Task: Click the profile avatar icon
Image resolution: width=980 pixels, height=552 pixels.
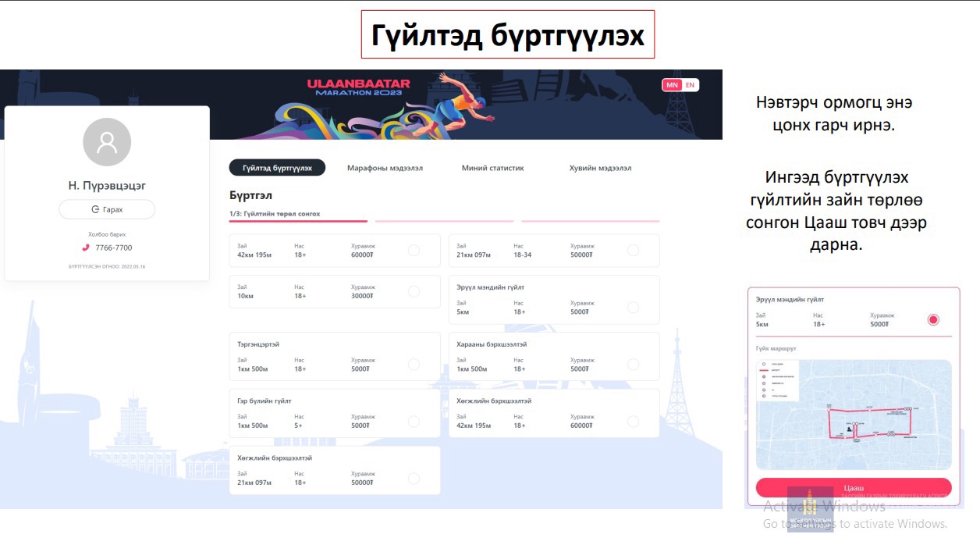Action: click(x=107, y=142)
